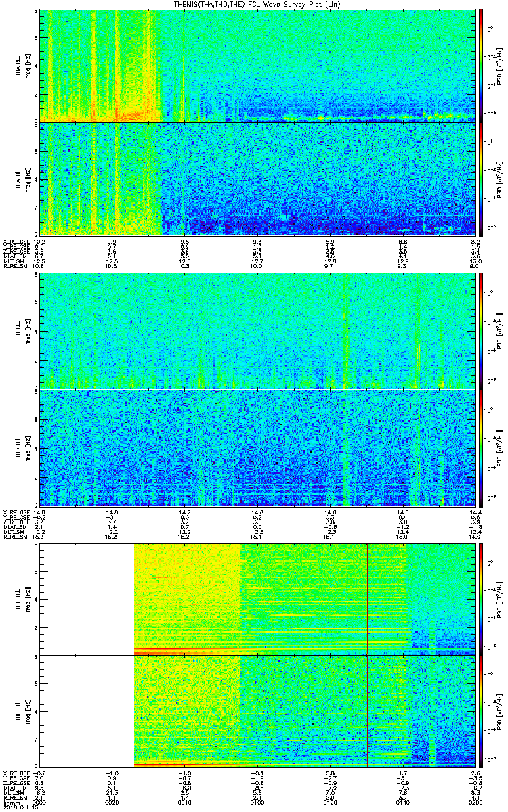Click the 0000 time tick label
This screenshot has width=508, height=812.
click(41, 803)
